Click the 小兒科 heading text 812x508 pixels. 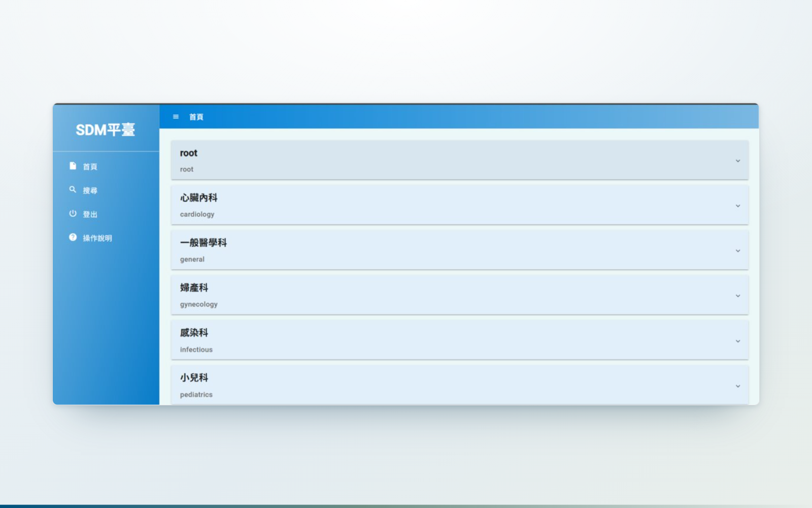tap(194, 377)
